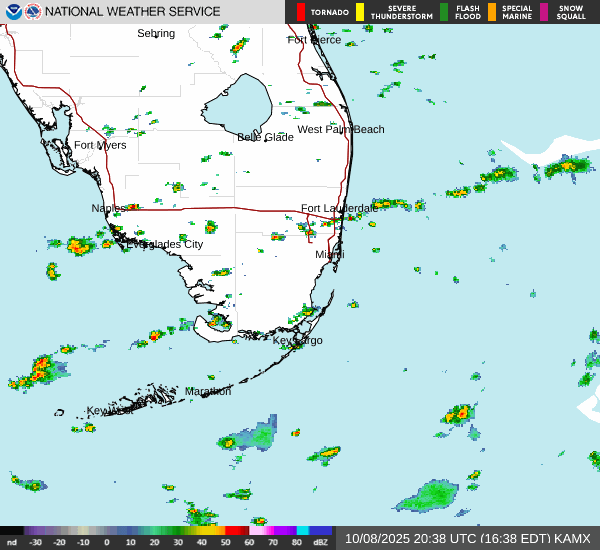Click Lake Okeechobee on the map
The width and height of the screenshot is (600, 550).
coord(235,103)
